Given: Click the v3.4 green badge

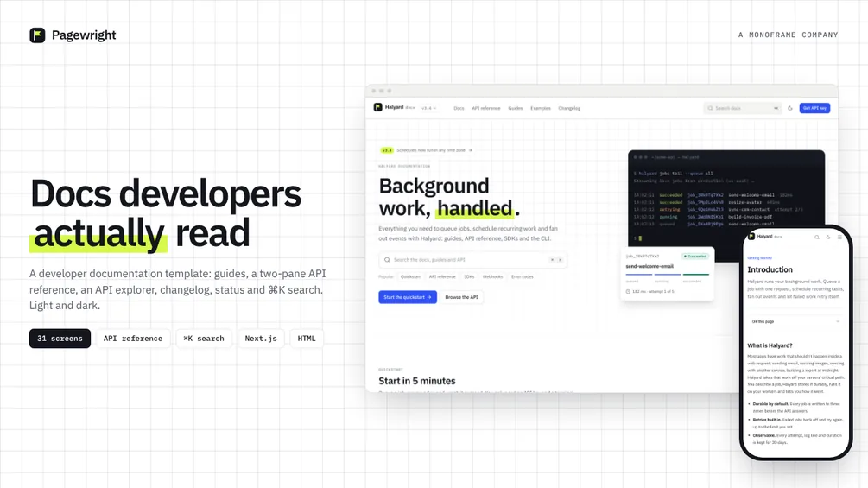Looking at the screenshot, I should point(386,150).
